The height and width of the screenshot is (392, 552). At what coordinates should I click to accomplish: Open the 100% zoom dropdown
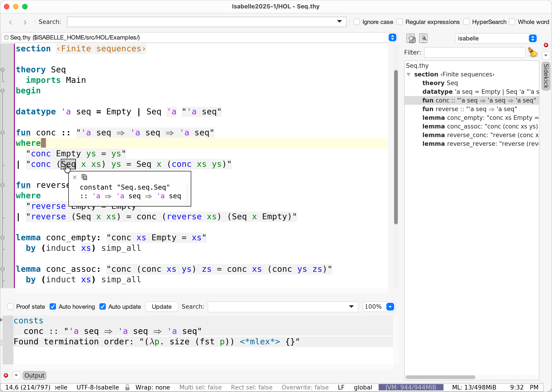click(390, 307)
